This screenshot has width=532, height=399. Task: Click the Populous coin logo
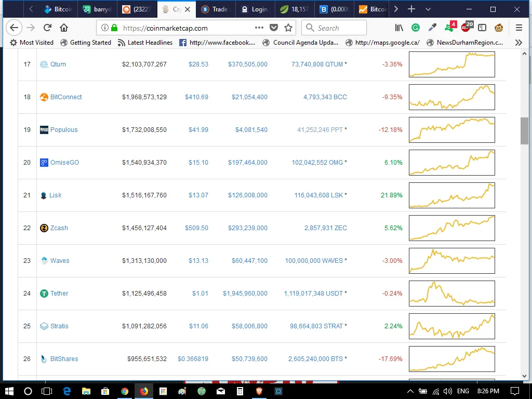(44, 129)
